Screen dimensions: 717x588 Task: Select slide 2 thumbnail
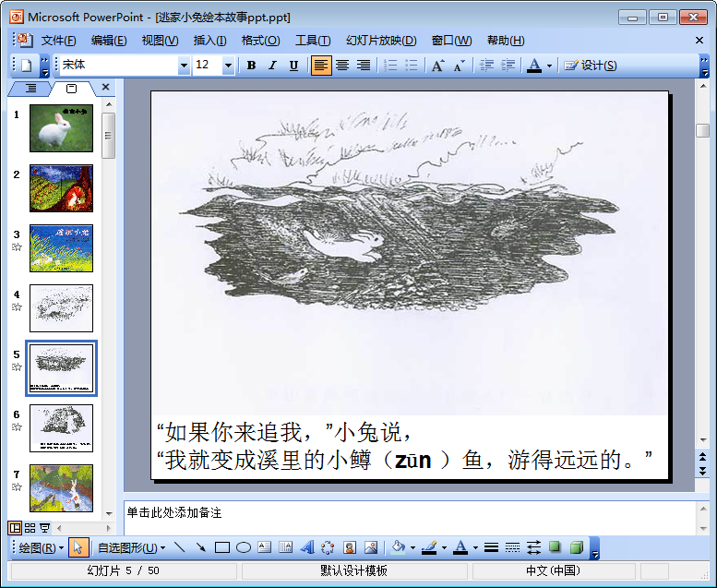click(x=61, y=188)
